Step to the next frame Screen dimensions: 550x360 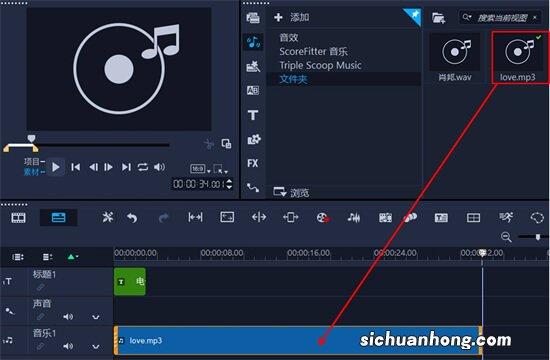coord(108,167)
